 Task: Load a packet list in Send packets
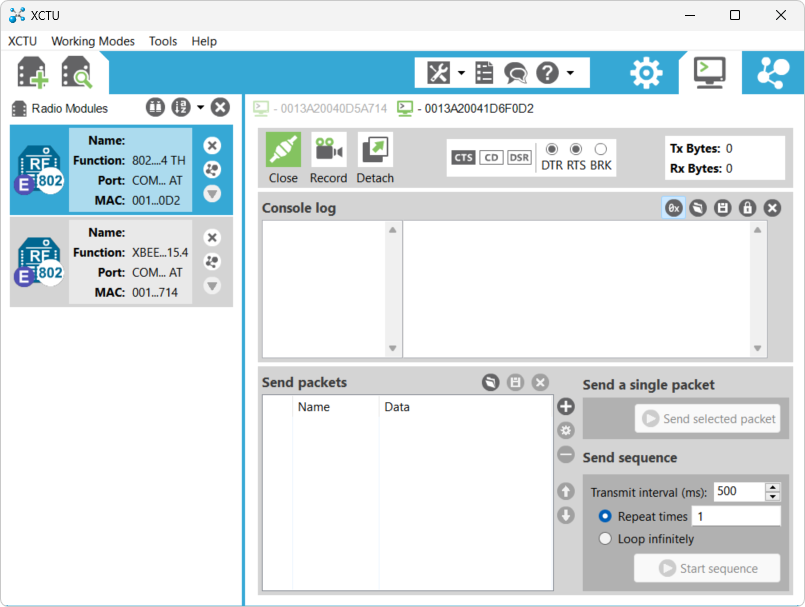point(491,382)
